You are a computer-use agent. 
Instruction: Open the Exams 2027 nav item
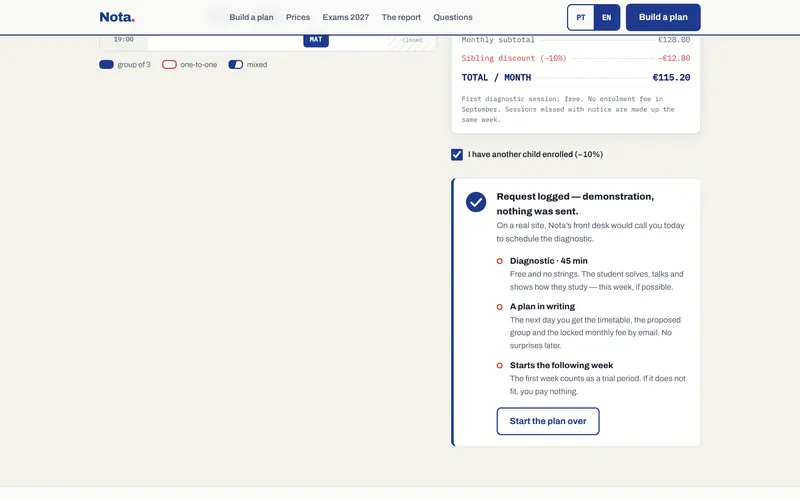click(x=345, y=17)
